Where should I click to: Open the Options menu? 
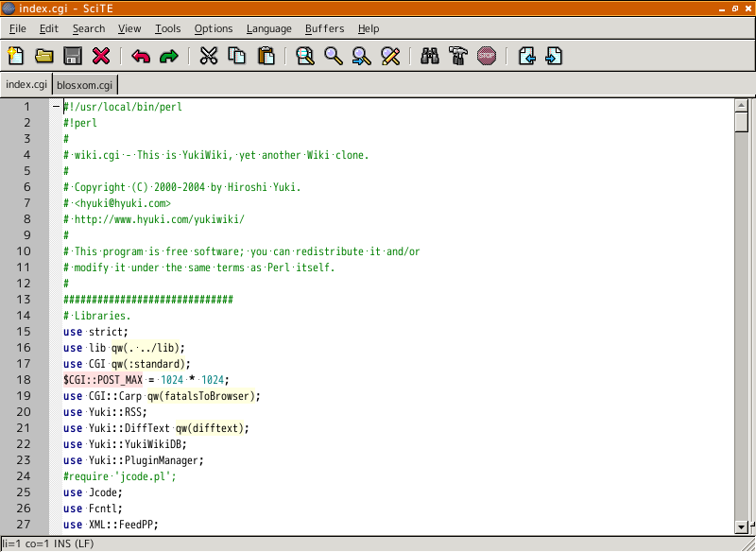coord(214,29)
